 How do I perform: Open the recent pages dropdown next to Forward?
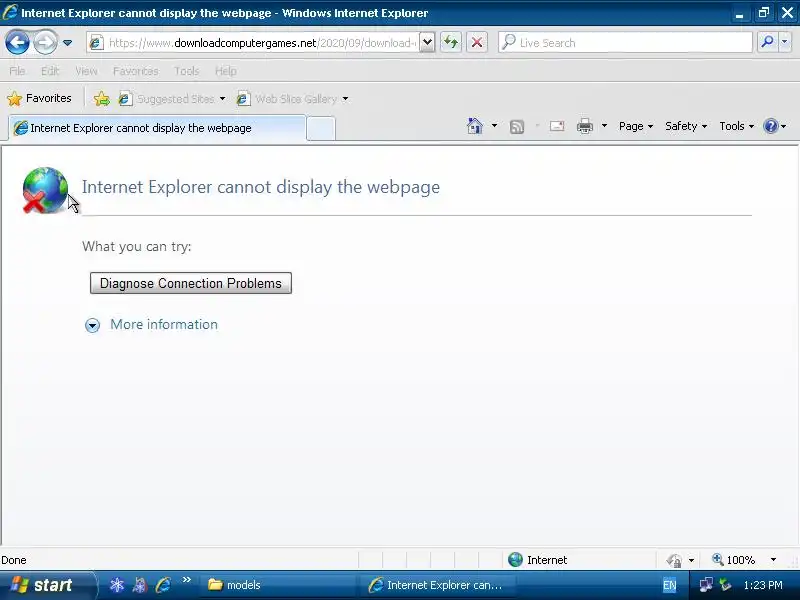67,43
